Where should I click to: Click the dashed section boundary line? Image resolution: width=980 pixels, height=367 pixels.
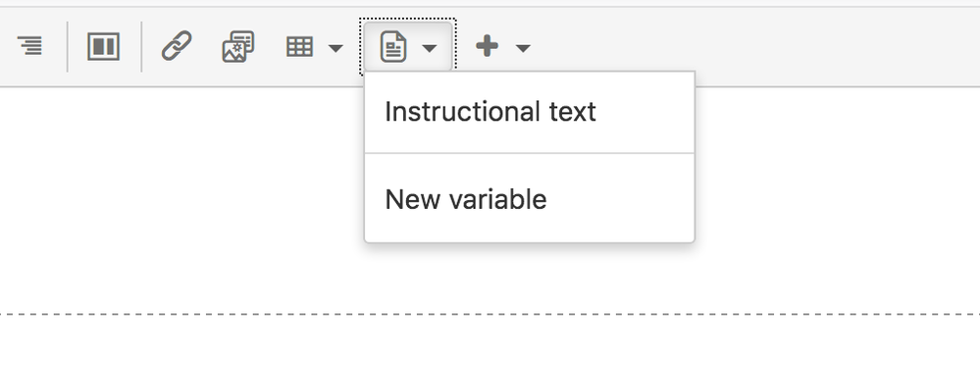pyautogui.click(x=490, y=314)
